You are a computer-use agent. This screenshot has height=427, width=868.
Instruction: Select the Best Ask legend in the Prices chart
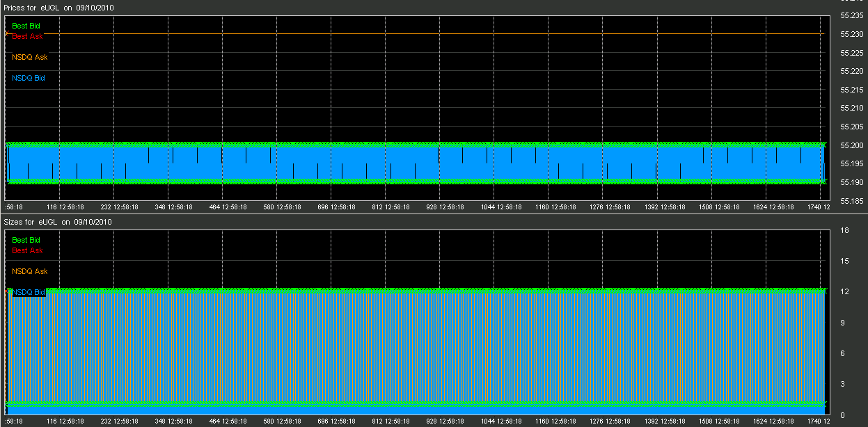[x=27, y=35]
